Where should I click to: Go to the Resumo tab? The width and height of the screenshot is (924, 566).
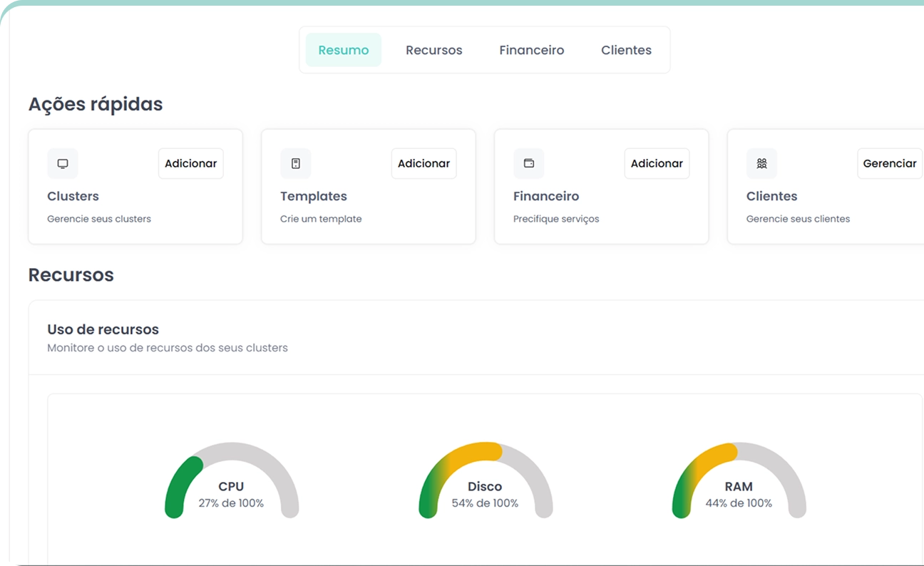click(344, 50)
